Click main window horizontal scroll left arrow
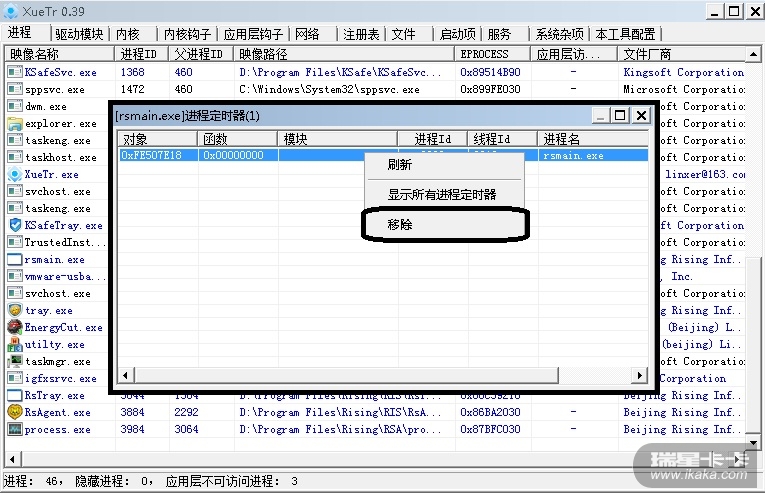Image resolution: width=765 pixels, height=493 pixels. tap(12, 459)
